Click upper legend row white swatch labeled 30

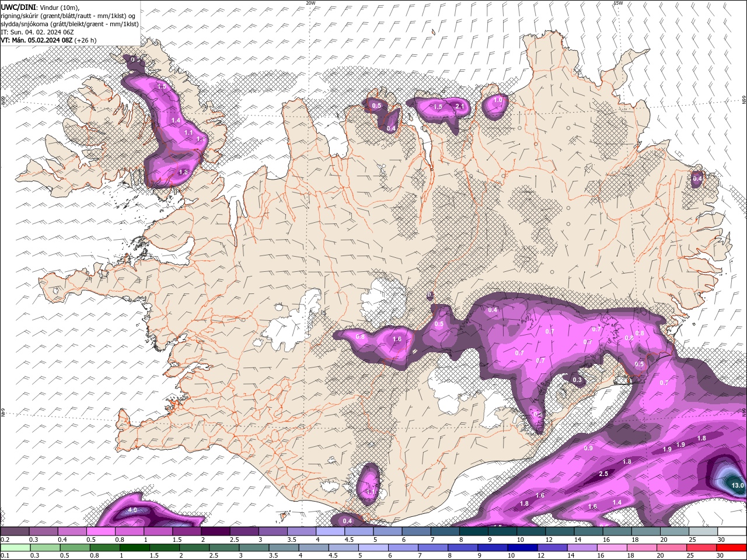coord(732,531)
